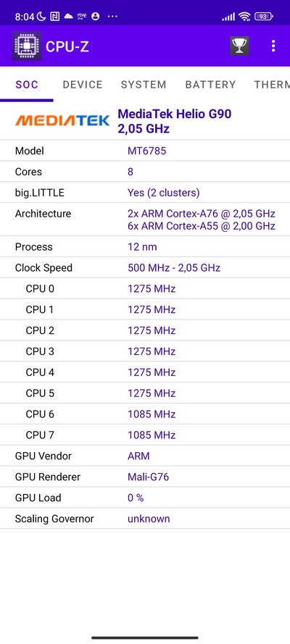Image resolution: width=290 pixels, height=644 pixels.
Task: Tap the CPU 6 frequency row
Action: click(145, 414)
